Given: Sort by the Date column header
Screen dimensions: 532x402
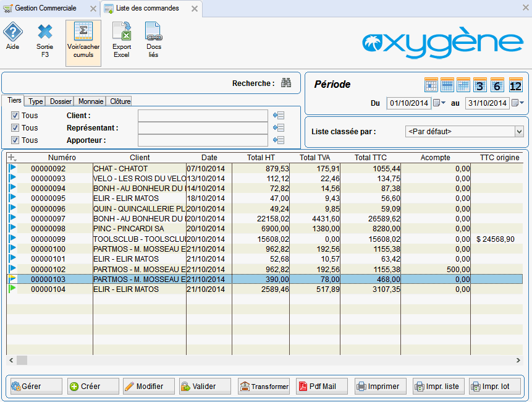Looking at the screenshot, I should [209, 158].
